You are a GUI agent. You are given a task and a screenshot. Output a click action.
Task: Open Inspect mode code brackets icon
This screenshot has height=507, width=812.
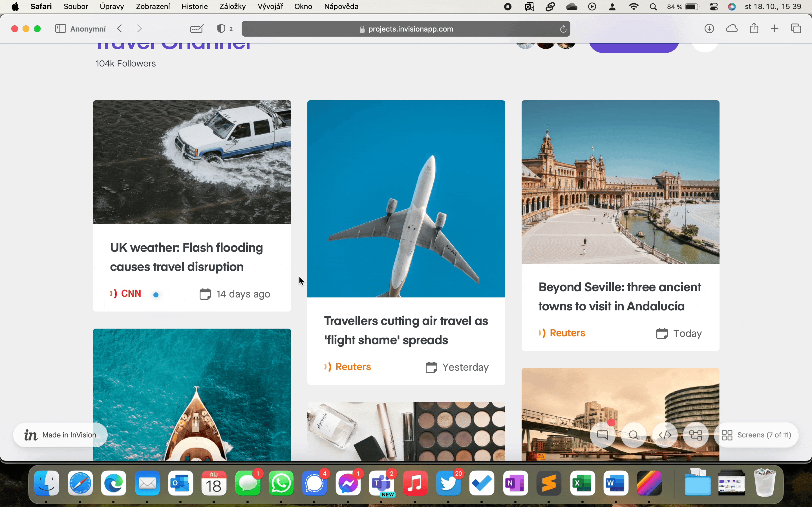point(665,435)
